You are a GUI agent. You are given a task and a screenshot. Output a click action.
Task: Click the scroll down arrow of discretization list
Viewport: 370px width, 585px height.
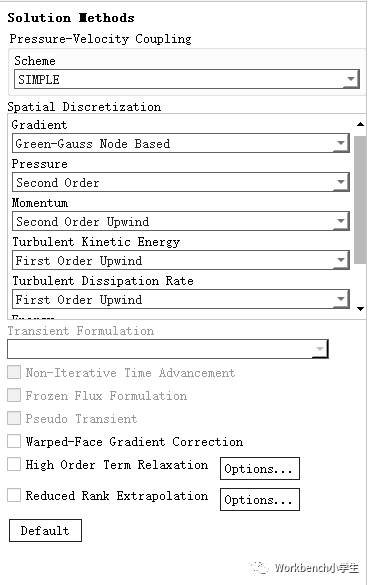coord(360,309)
